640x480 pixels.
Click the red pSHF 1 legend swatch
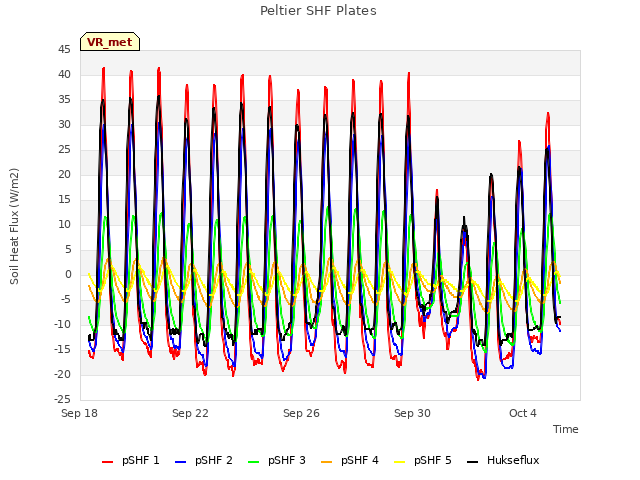click(x=107, y=462)
